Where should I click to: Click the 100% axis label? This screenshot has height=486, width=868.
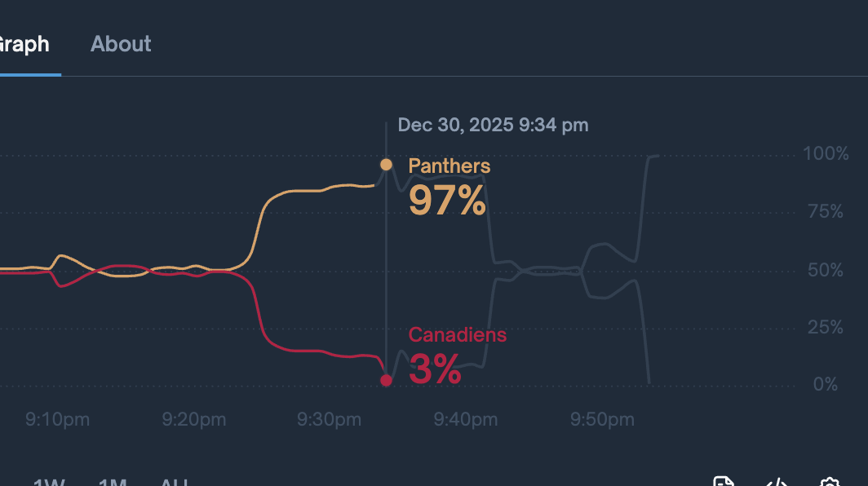click(x=826, y=154)
